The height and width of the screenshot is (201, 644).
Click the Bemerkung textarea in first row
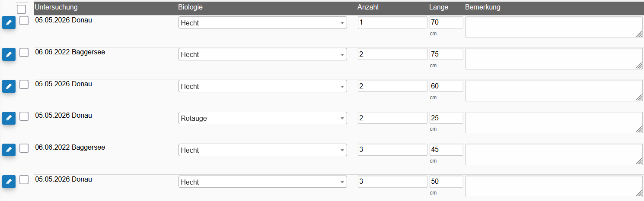[x=554, y=27]
